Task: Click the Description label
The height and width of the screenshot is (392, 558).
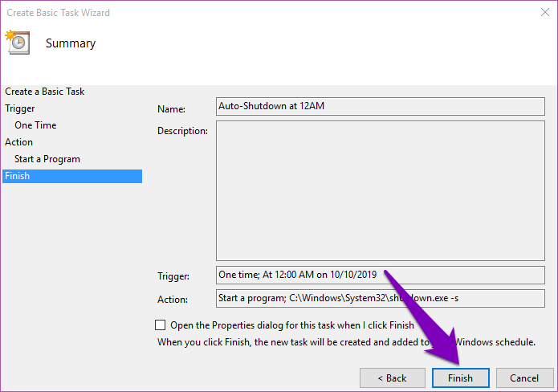Action: click(182, 131)
